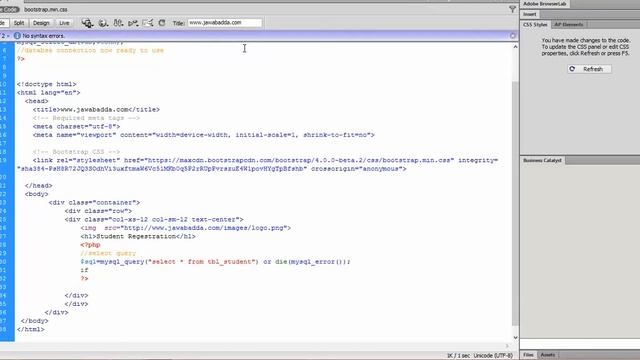Click the //select query comment

pyautogui.click(x=108, y=253)
